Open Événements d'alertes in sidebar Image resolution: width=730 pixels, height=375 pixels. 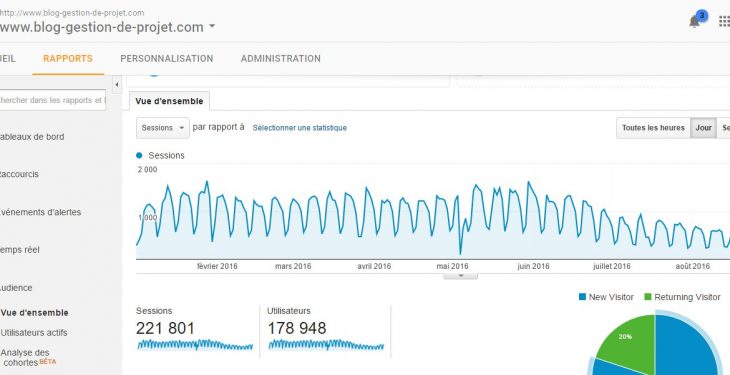coord(41,212)
